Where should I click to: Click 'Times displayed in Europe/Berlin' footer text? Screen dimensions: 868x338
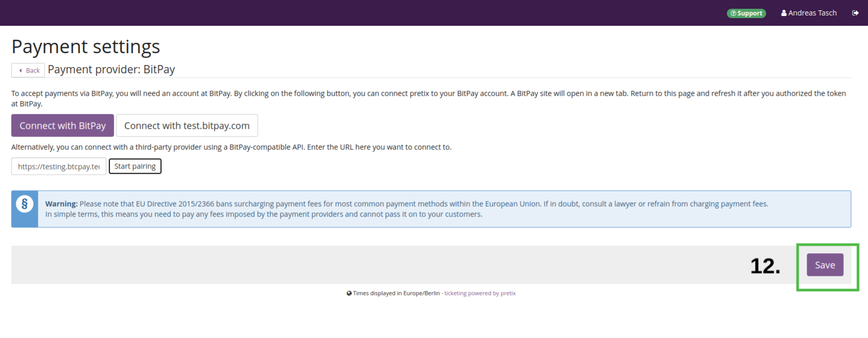(x=396, y=293)
